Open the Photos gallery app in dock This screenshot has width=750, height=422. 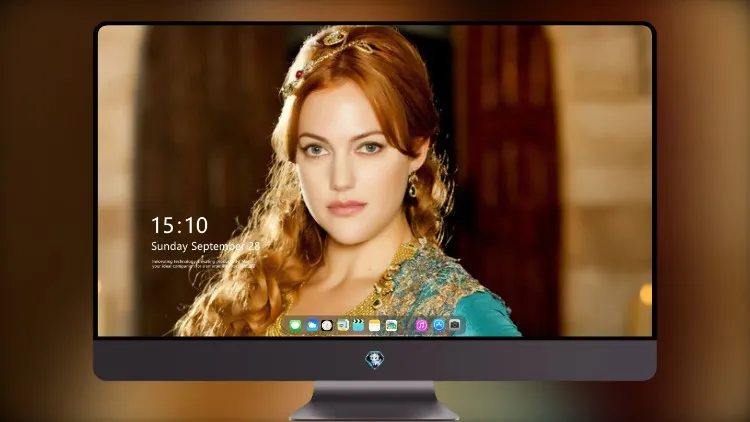pos(391,325)
